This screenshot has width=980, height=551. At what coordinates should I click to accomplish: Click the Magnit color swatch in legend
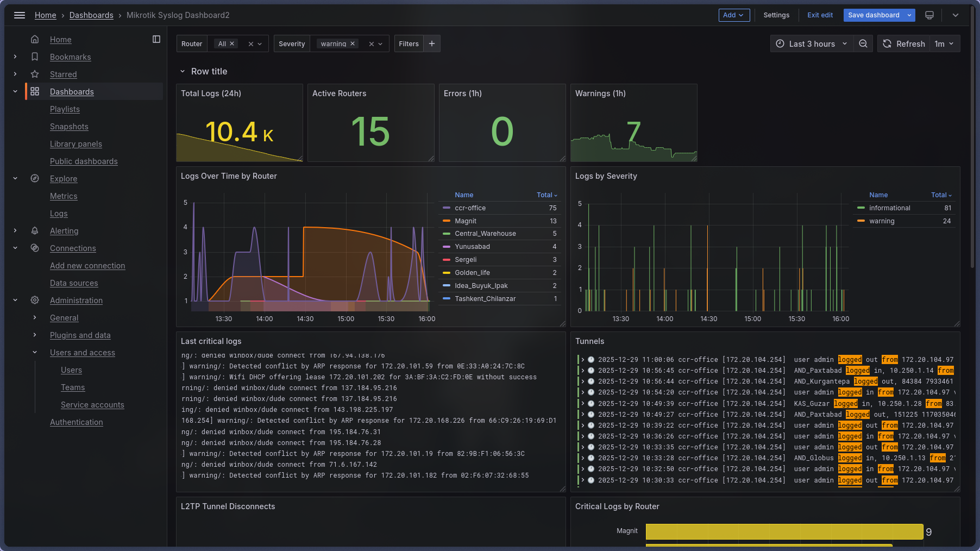(447, 221)
